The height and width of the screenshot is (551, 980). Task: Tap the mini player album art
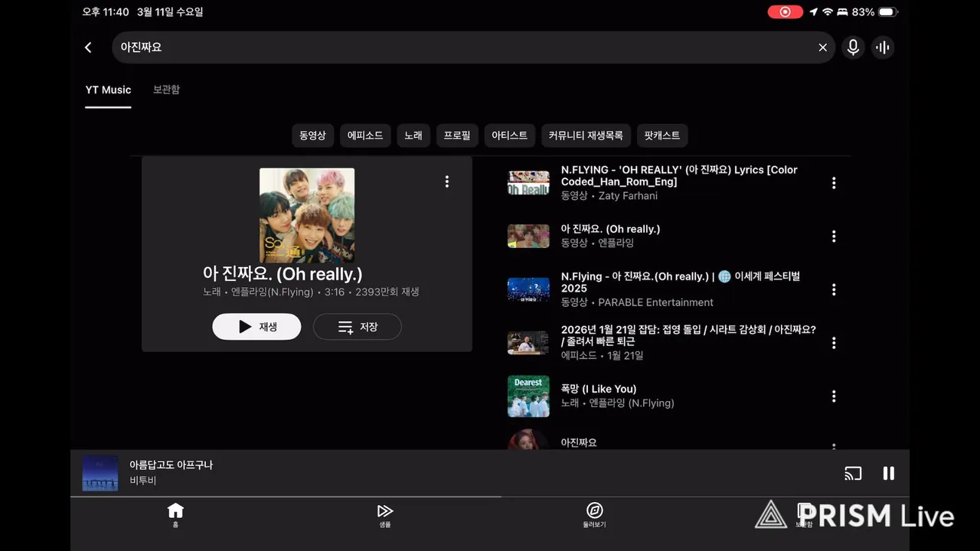pos(100,473)
